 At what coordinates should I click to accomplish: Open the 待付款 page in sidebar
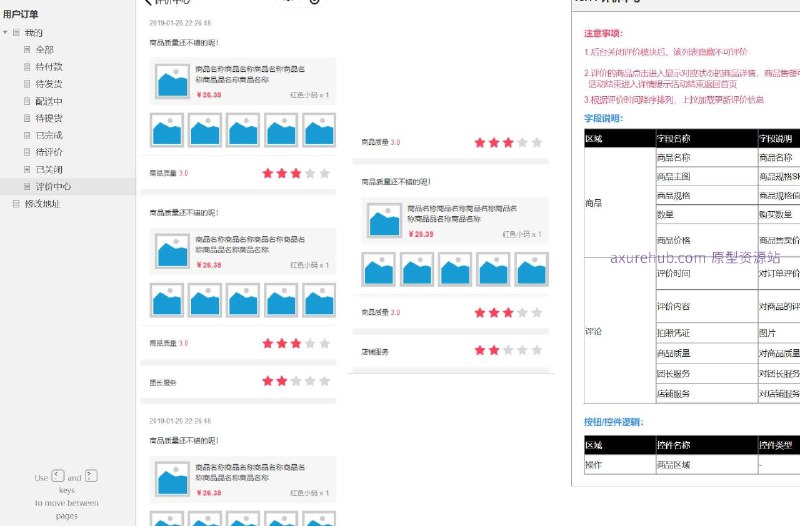49,67
